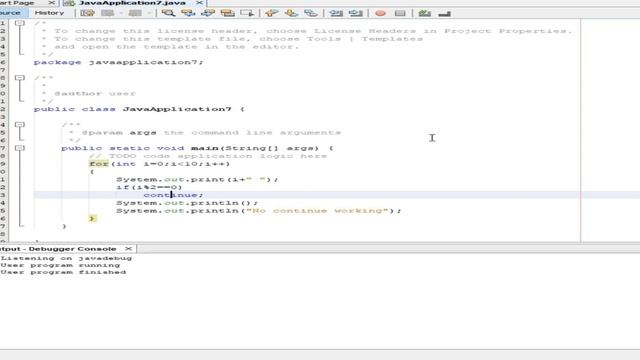Select the JavaApplication7.java tab
The height and width of the screenshot is (360, 640).
pos(132,3)
